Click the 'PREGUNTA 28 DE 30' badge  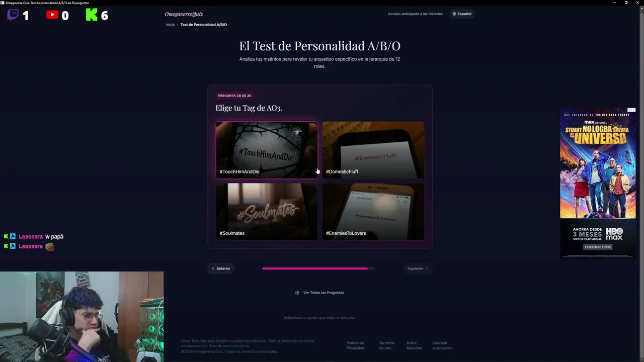click(234, 96)
